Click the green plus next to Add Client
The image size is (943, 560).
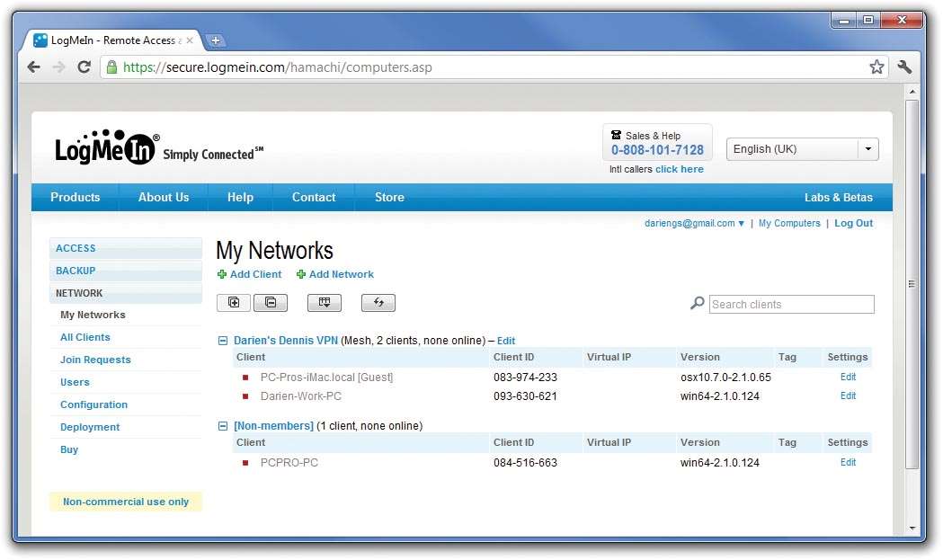222,274
